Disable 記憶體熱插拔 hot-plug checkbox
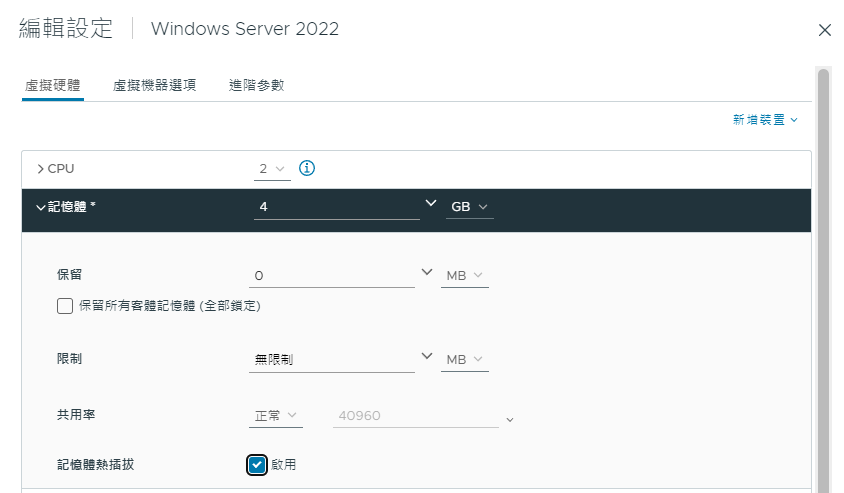This screenshot has width=844, height=493. [x=257, y=465]
